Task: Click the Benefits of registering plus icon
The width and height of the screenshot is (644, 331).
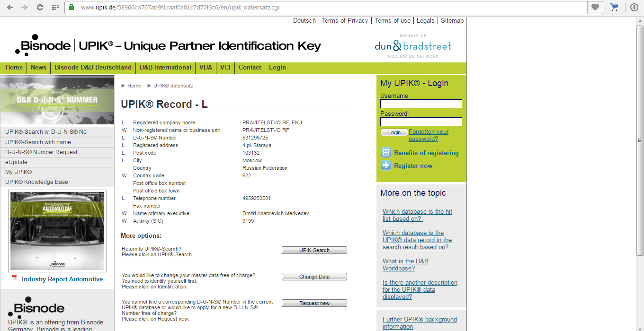Action: (386, 152)
